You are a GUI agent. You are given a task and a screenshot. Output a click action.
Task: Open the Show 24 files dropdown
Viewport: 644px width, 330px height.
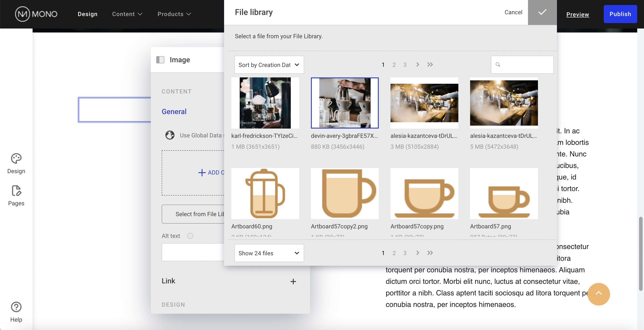coord(269,253)
